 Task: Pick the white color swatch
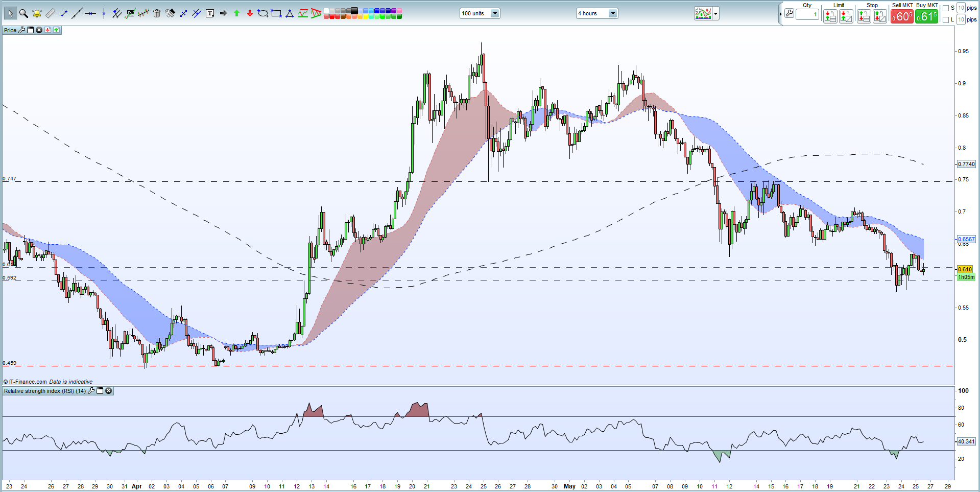pyautogui.click(x=326, y=11)
